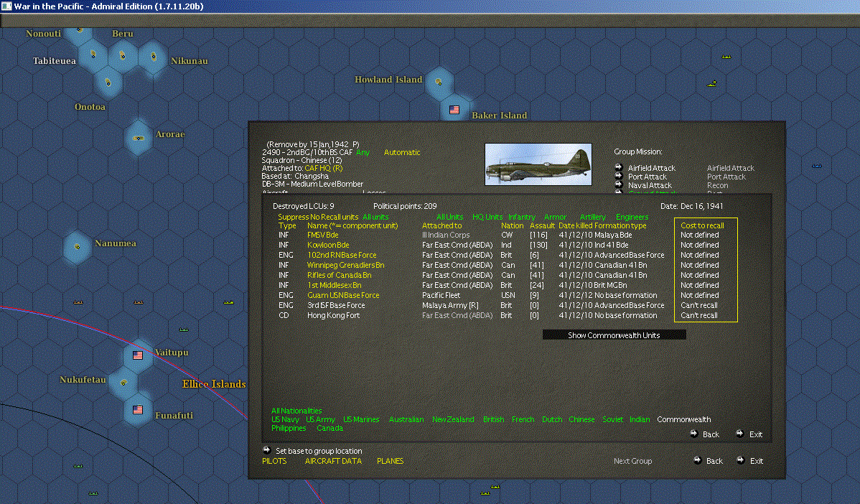Image resolution: width=860 pixels, height=504 pixels.
Task: Select the Airfield Attack mission arrow
Action: [x=619, y=167]
